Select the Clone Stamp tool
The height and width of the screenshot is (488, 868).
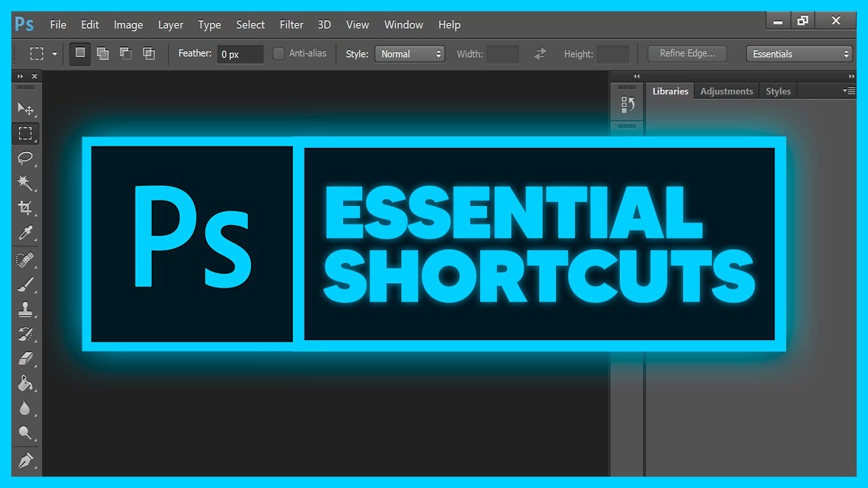pos(25,310)
